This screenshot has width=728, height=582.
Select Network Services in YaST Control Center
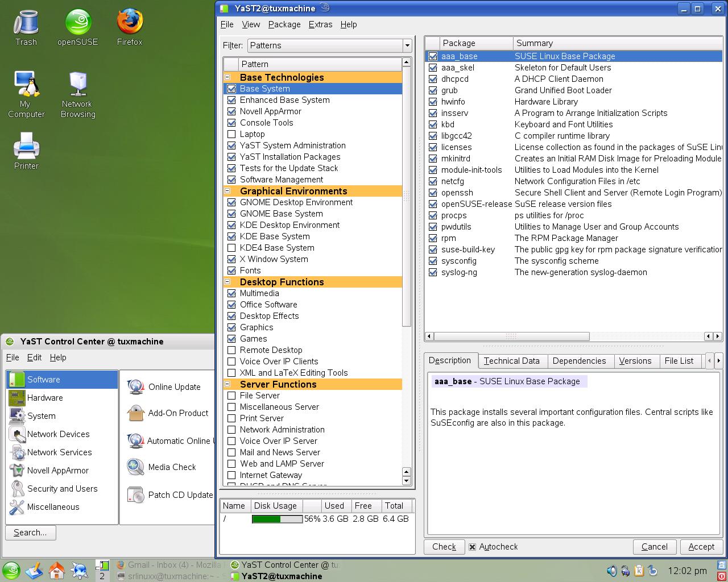pyautogui.click(x=62, y=452)
